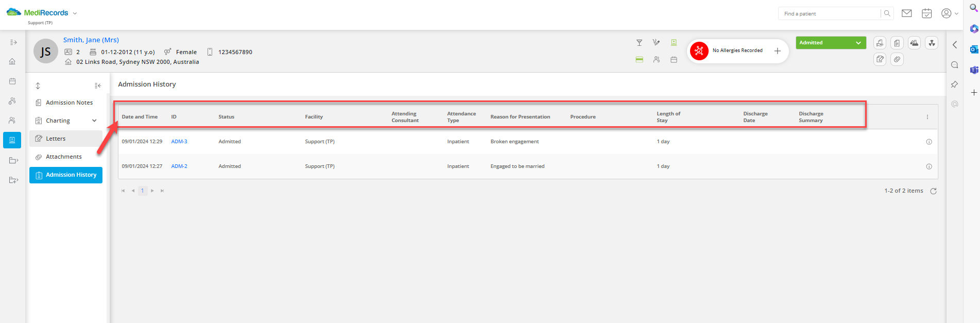This screenshot has width=980, height=323.
Task: Collapse the patient side menu
Action: [x=98, y=86]
